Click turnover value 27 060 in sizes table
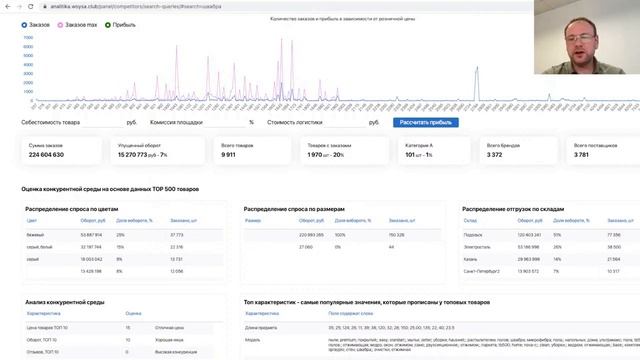Screen dimensions: 640x360 pos(306,247)
